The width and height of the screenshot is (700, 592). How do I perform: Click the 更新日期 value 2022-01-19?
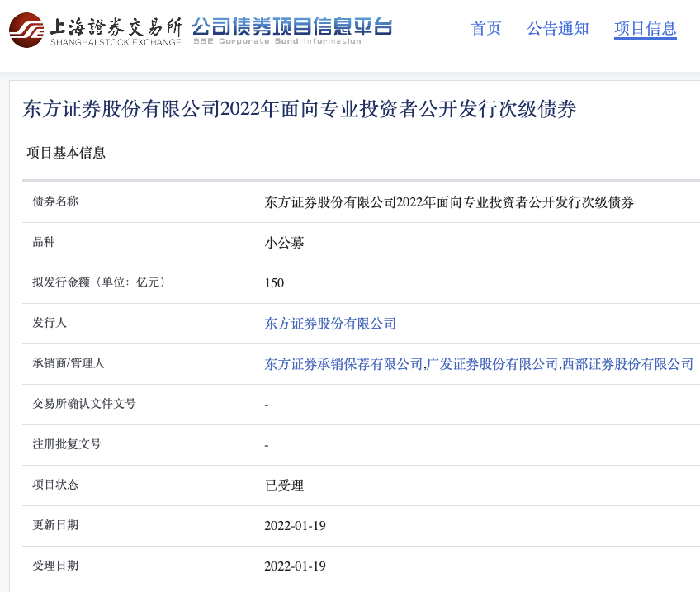click(x=295, y=526)
